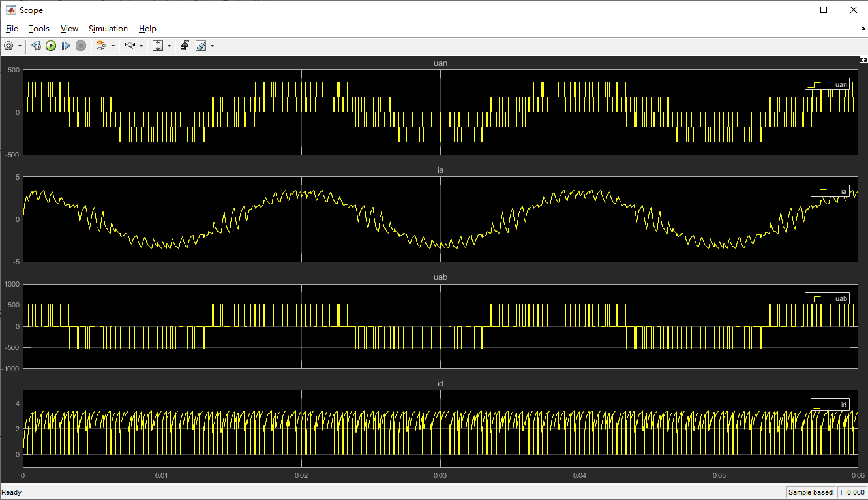
Task: Open the Simulation menu
Action: tap(108, 29)
